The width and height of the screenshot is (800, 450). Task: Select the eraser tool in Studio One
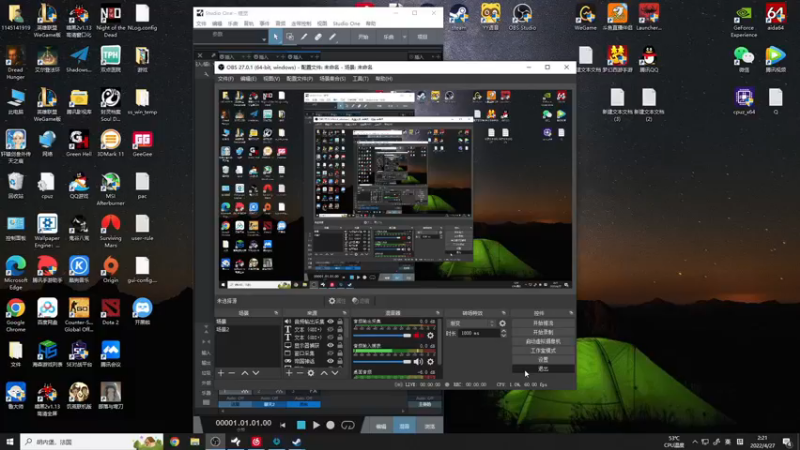318,37
